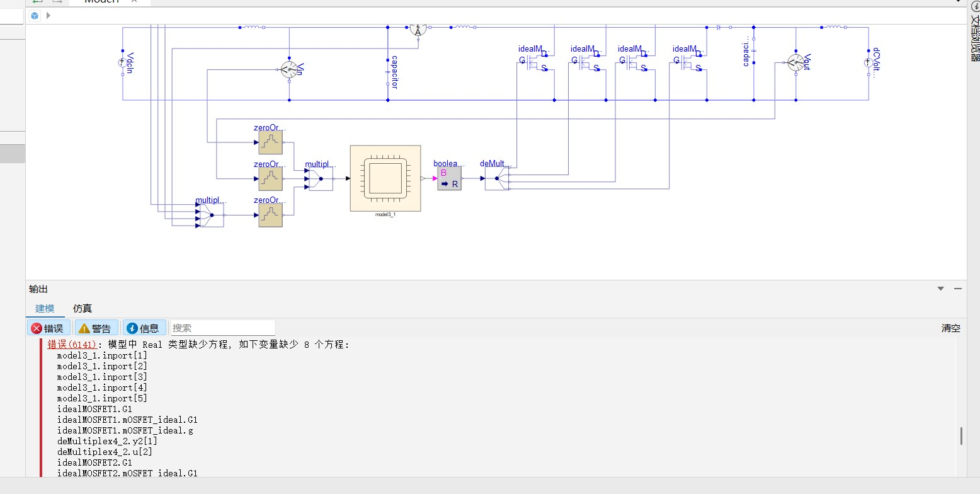Click the deMultiplex4_2.u[2] line

(x=105, y=452)
